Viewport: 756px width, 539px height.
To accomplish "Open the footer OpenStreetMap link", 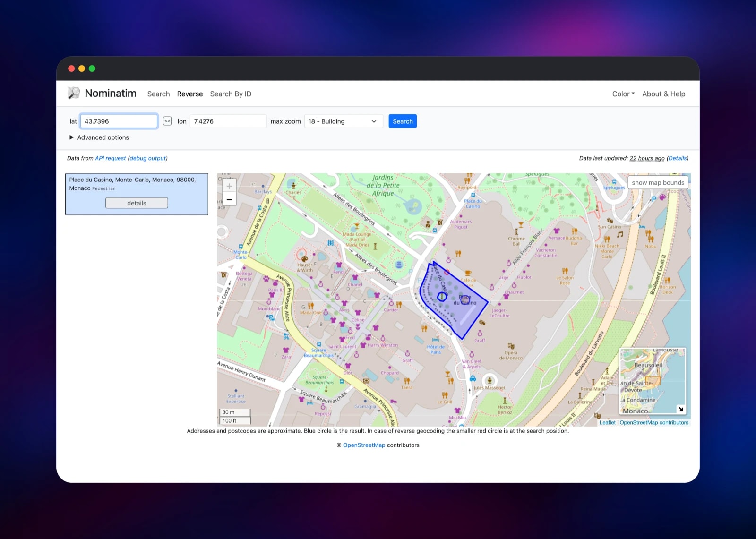I will click(364, 445).
